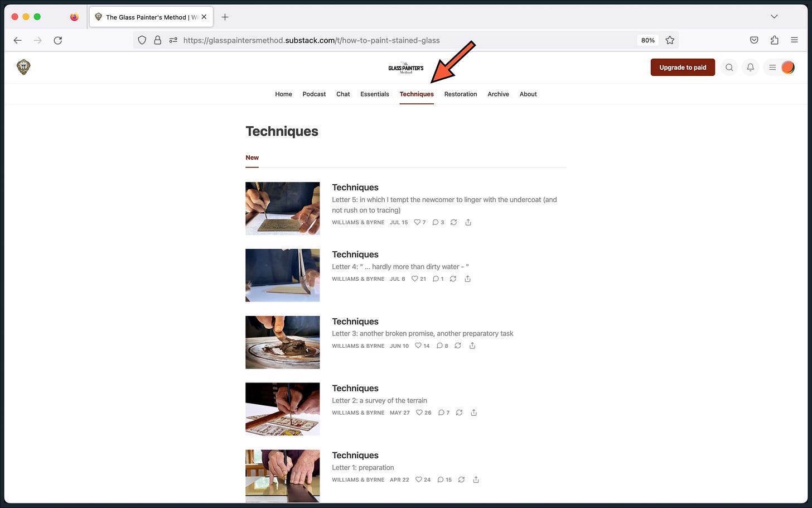Click Glass Painter's Method header logo
812x508 pixels.
(x=406, y=68)
